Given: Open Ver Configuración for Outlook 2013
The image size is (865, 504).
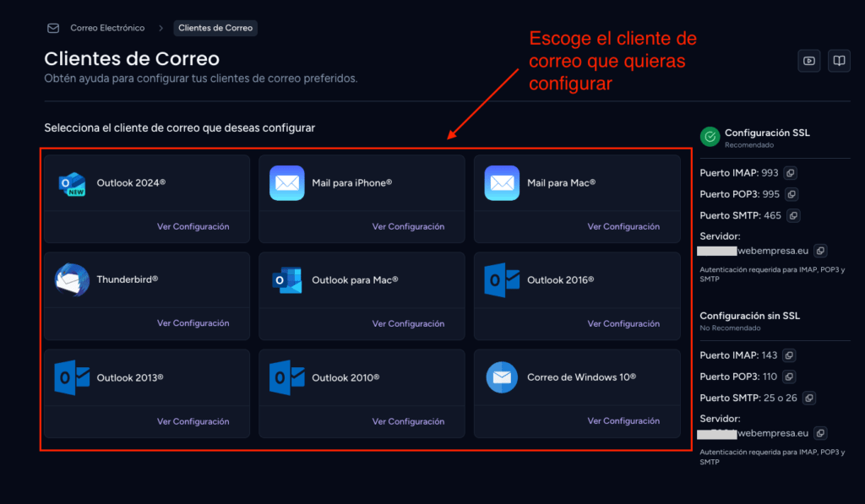Looking at the screenshot, I should click(x=193, y=421).
